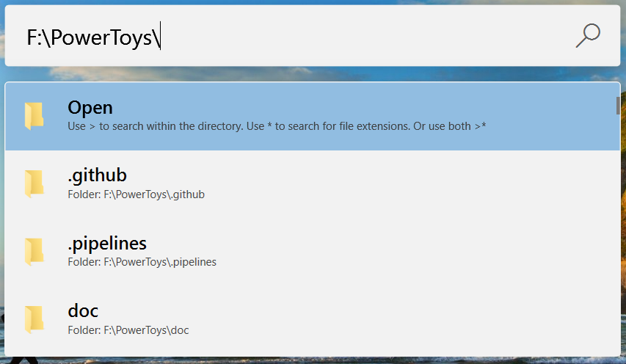Select the "Open" result title
The width and height of the screenshot is (626, 364).
90,107
